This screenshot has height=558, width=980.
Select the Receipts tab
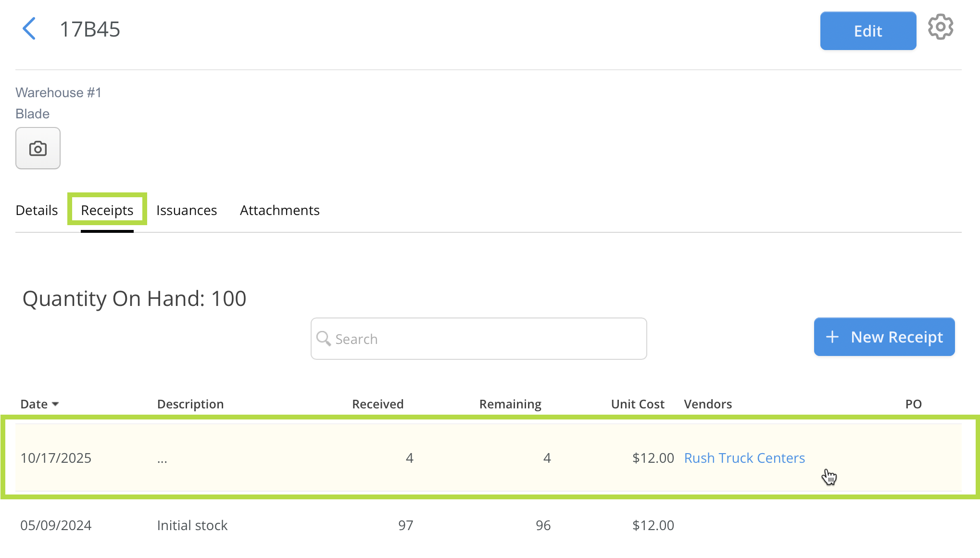(107, 210)
